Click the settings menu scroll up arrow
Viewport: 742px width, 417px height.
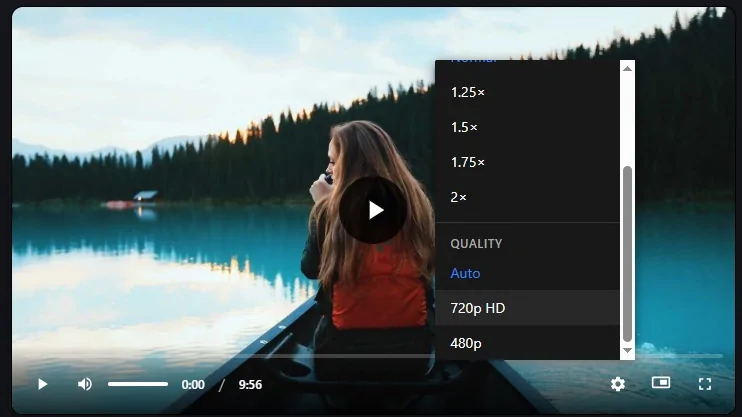pyautogui.click(x=627, y=68)
